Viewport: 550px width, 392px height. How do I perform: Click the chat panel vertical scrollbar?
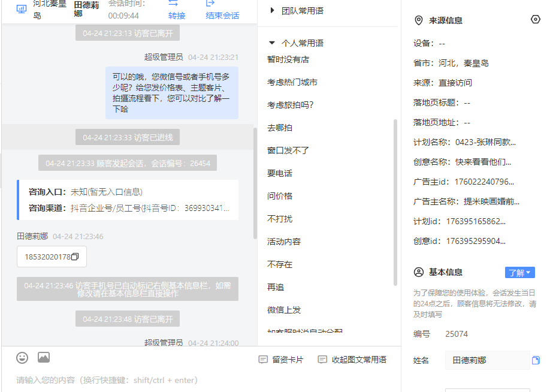tap(255, 183)
